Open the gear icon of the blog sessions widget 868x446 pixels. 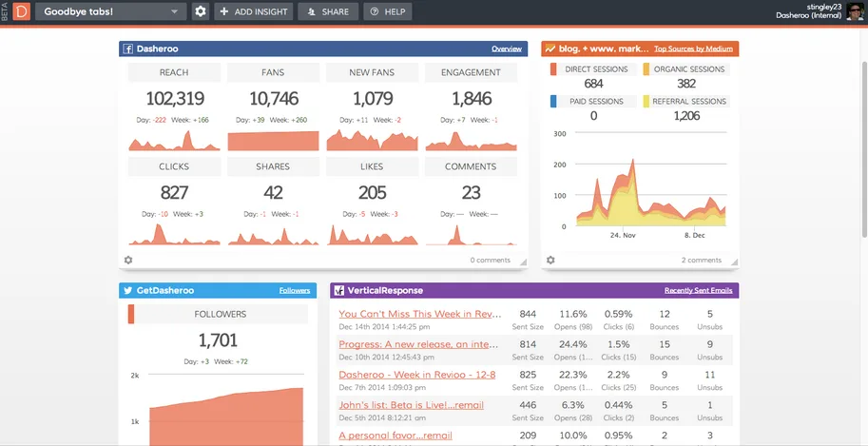tap(550, 260)
